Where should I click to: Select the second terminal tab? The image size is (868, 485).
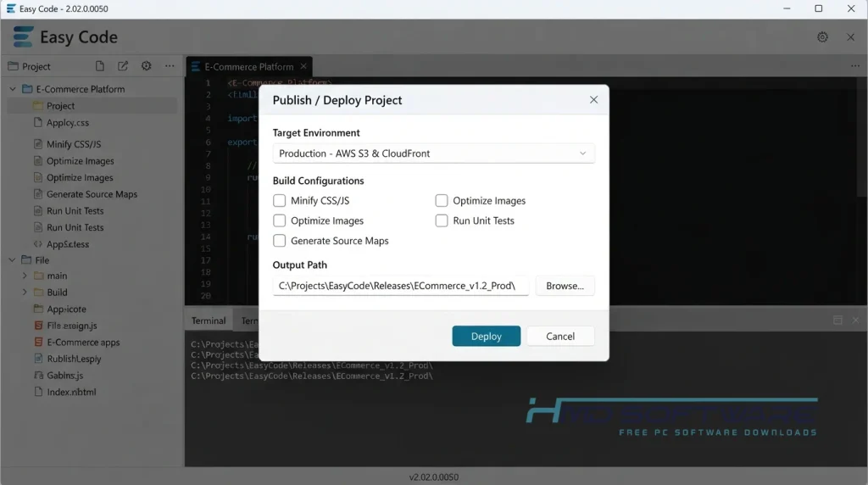point(248,321)
